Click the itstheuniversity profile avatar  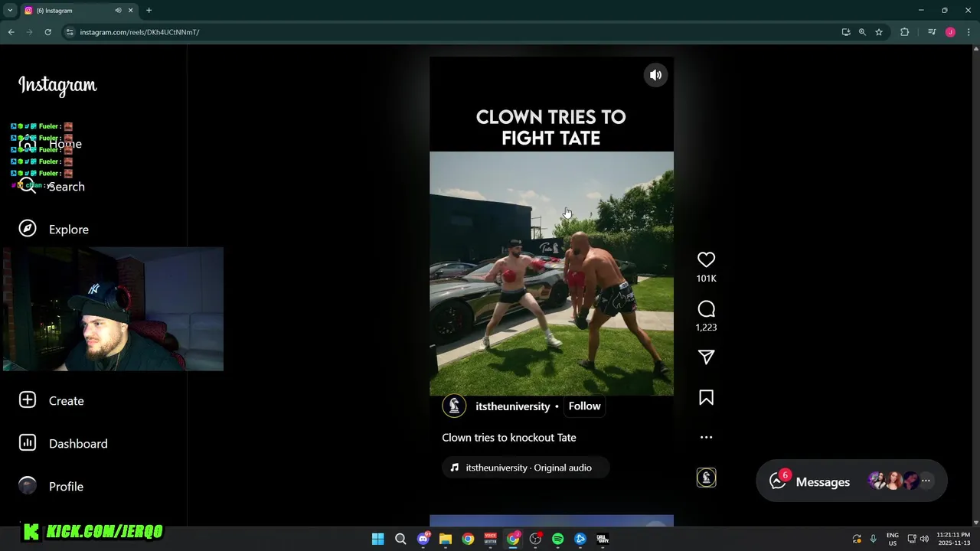pos(454,406)
